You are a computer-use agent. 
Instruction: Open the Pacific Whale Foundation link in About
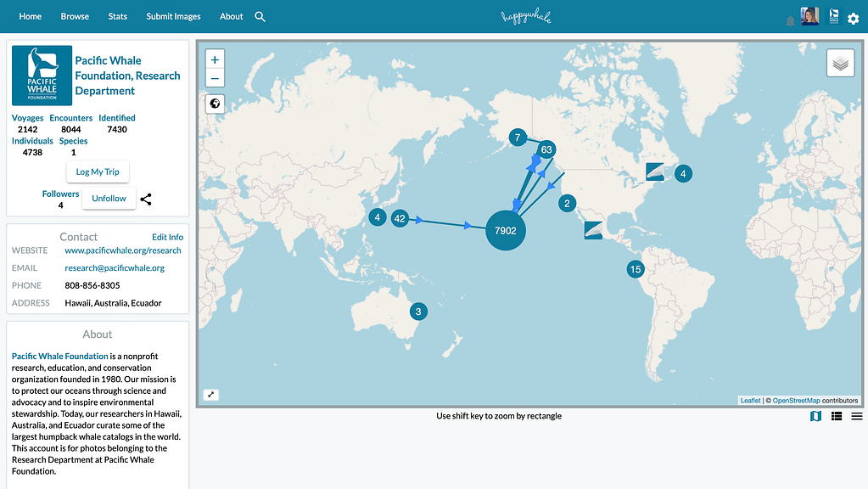pyautogui.click(x=59, y=356)
